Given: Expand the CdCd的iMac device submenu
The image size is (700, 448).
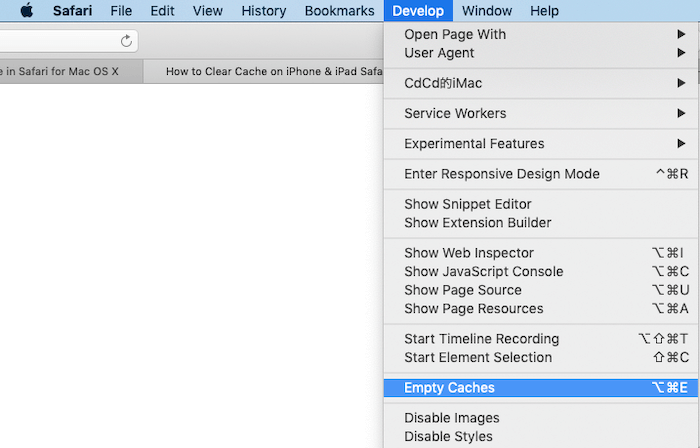Looking at the screenshot, I should pyautogui.click(x=541, y=83).
